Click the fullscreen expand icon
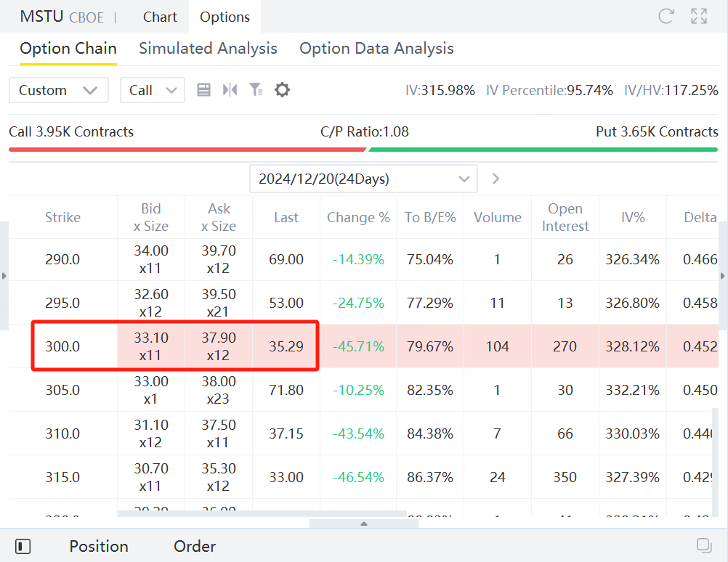 click(x=699, y=17)
